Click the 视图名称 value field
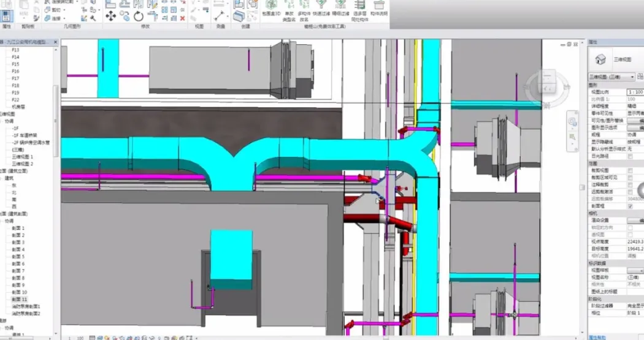 635,278
